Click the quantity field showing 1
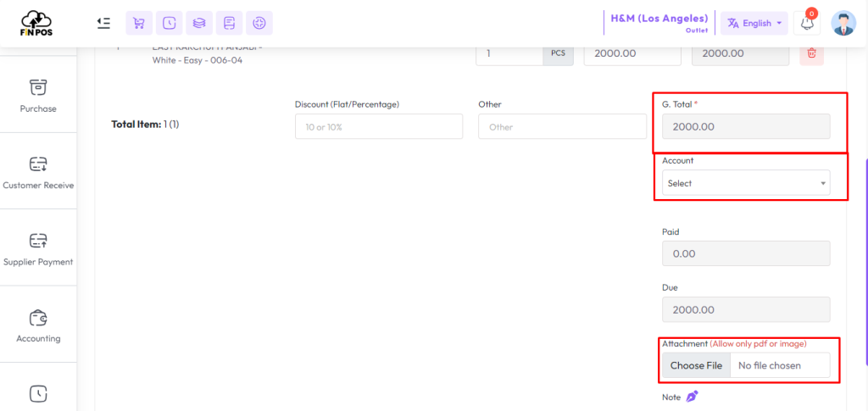 tap(509, 53)
